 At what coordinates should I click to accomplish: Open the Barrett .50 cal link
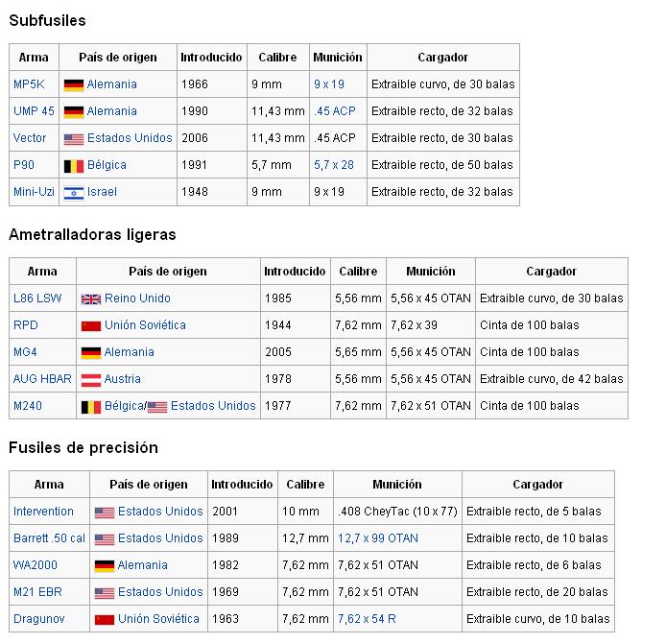click(49, 538)
